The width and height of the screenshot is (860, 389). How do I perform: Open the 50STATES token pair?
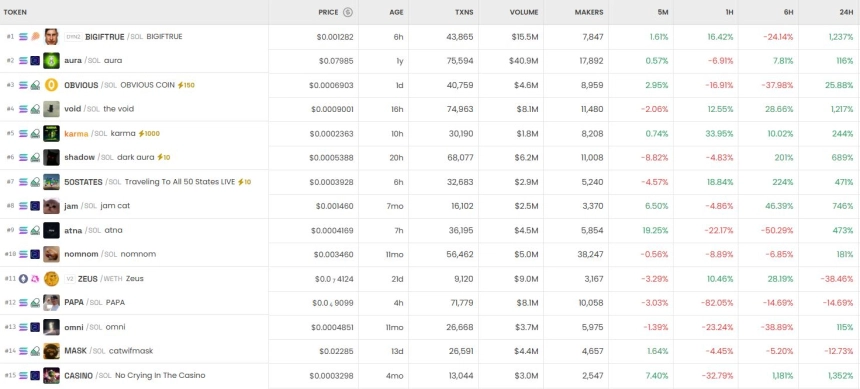[x=430, y=182]
